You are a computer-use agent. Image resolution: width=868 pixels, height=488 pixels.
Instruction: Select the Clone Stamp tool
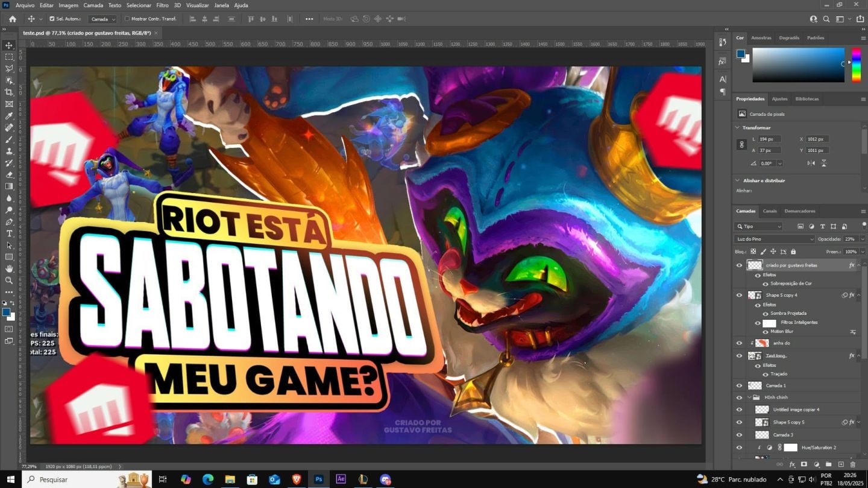(x=9, y=151)
